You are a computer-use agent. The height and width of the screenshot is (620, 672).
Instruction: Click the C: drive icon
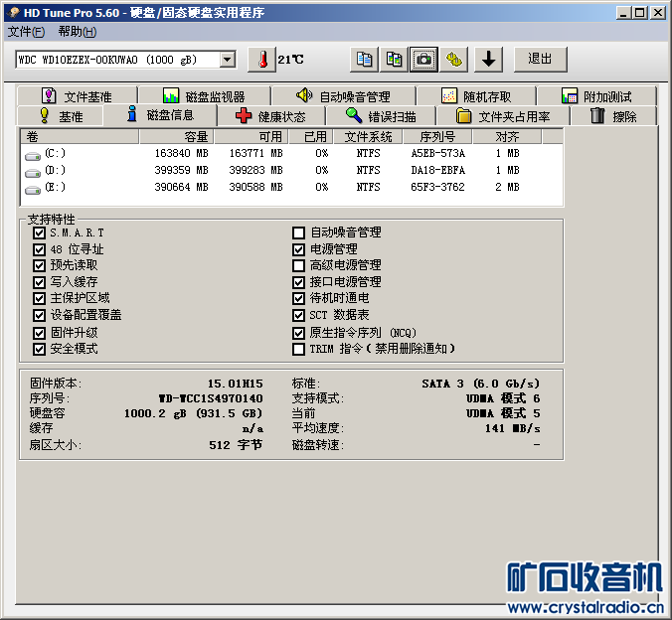click(x=33, y=156)
